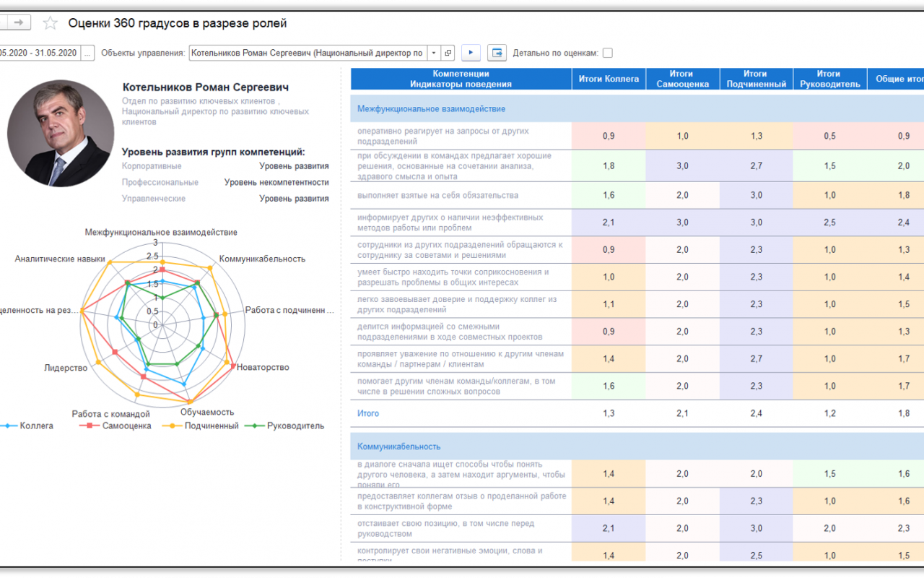Screen dimensions: 924x578
Task: Expand the Объекты управления dropdown
Action: 433,53
